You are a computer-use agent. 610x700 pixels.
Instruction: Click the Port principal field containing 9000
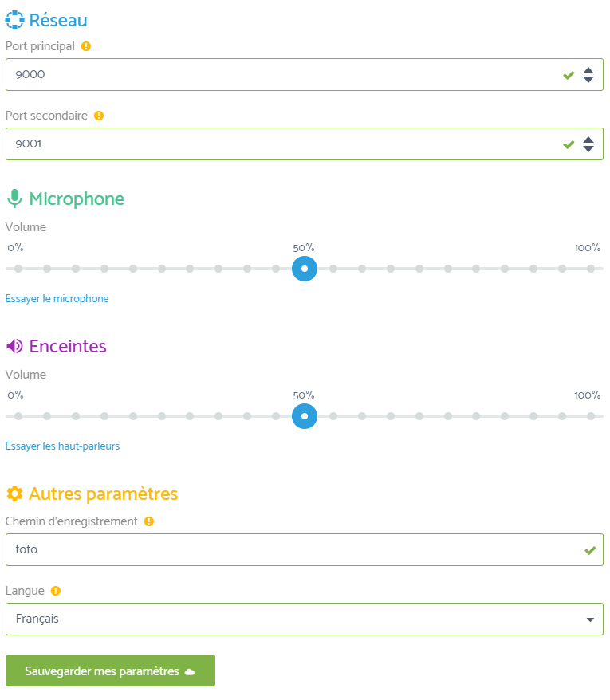(305, 75)
